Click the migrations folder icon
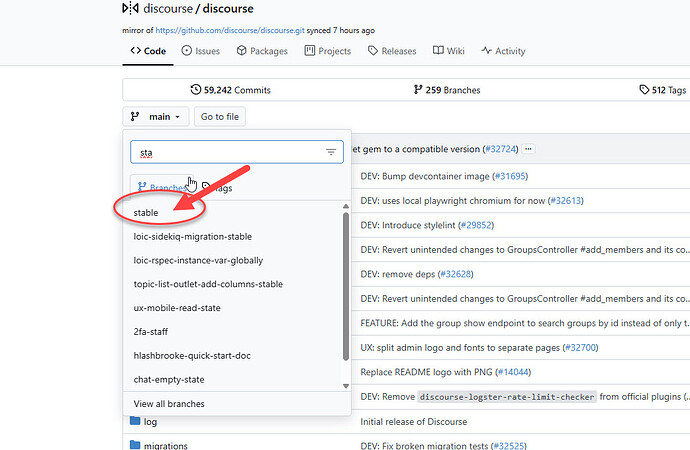This screenshot has height=450, width=690. point(135,445)
